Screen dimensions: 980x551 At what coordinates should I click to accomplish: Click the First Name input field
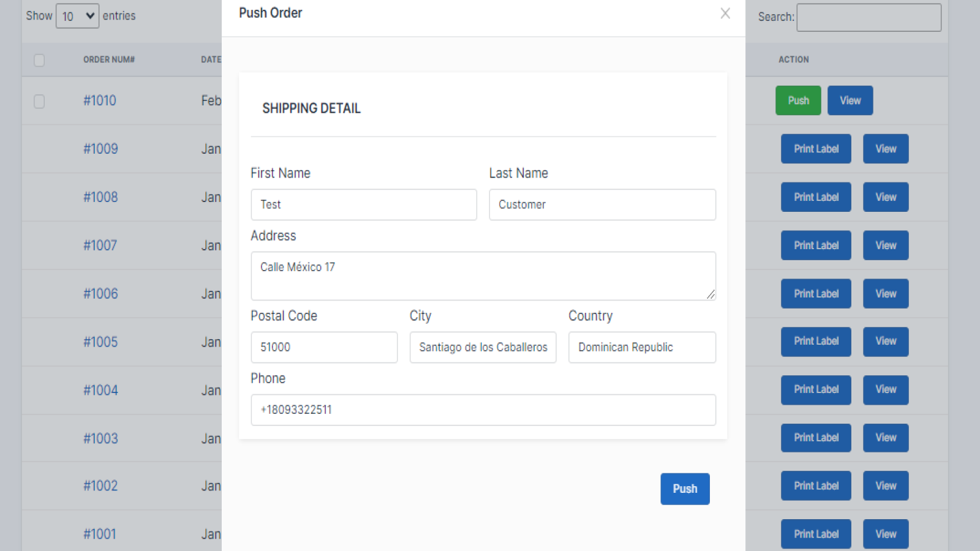click(363, 204)
